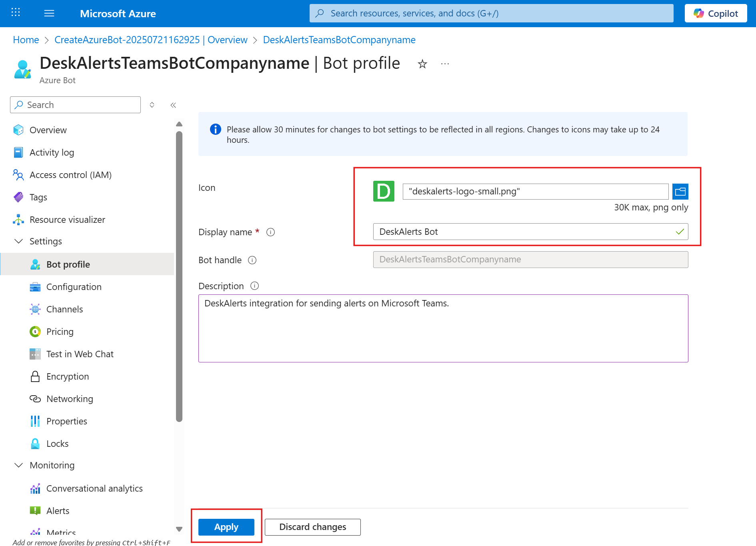This screenshot has width=756, height=546.
Task: Click the Bot handle info icon
Action: tap(252, 260)
